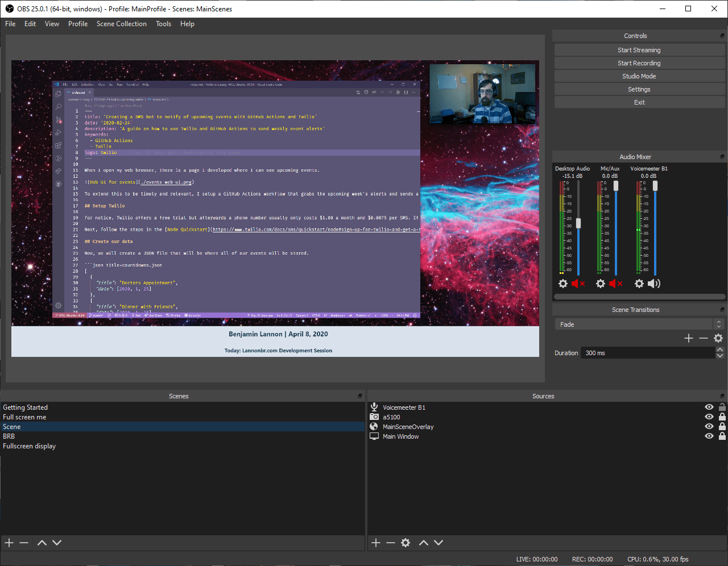Remove selected source with minus

pos(391,543)
